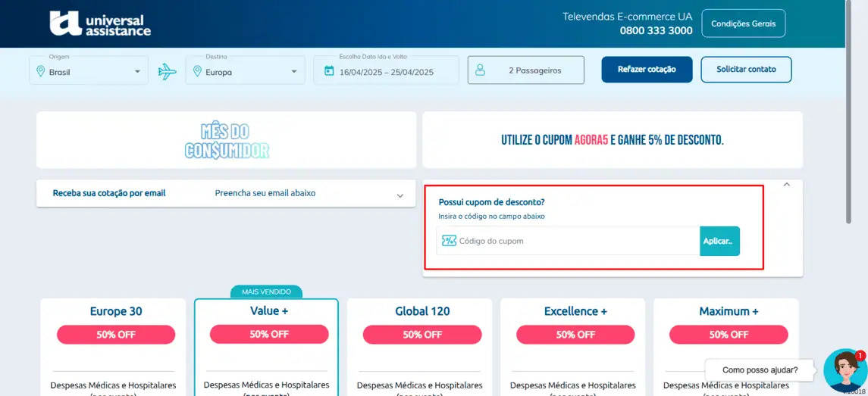Open the 2 Passageiros selector
Viewport: 868px width, 396px height.
526,70
